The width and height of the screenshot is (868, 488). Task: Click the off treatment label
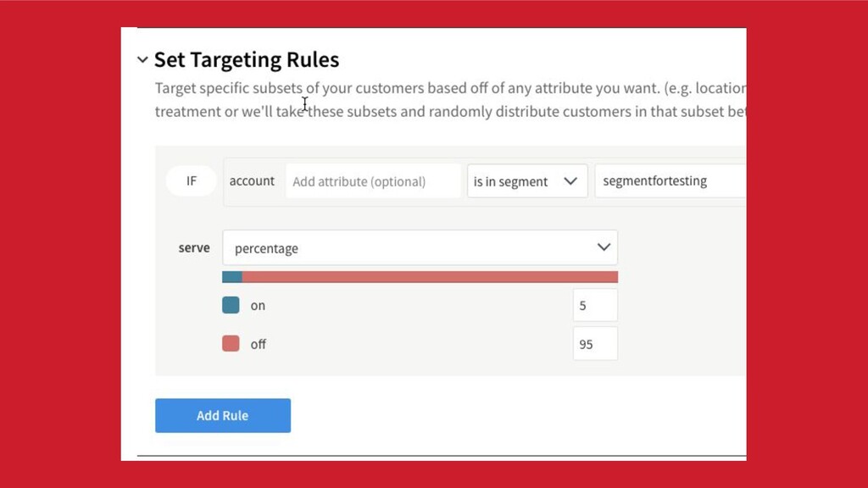click(x=258, y=344)
